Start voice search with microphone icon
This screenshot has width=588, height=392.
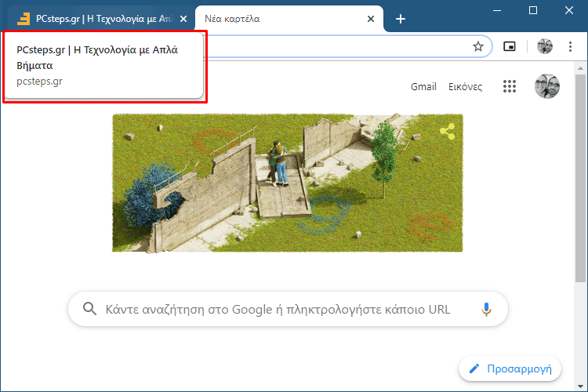click(x=486, y=309)
